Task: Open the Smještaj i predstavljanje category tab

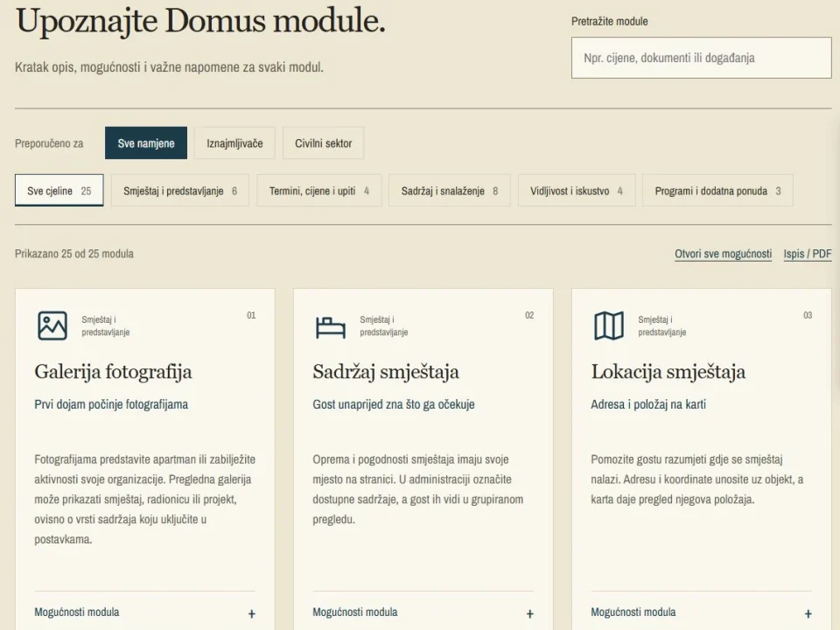Action: point(180,191)
